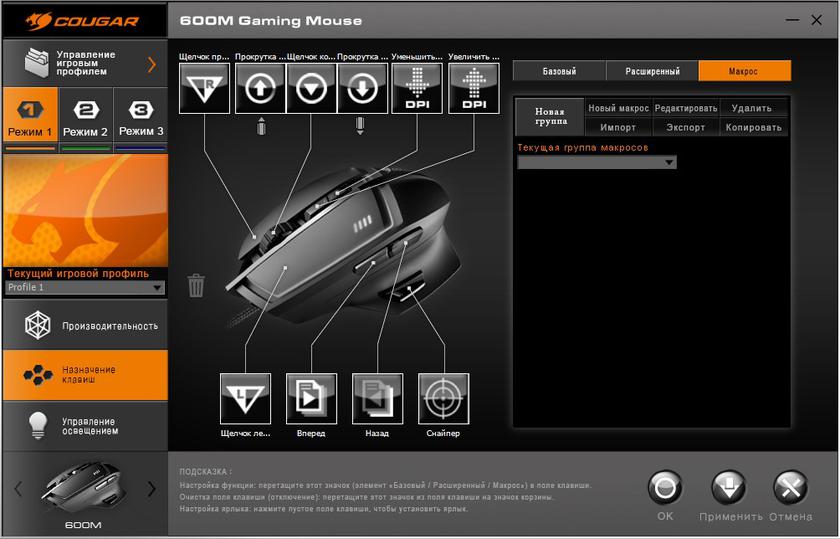
Task: Select the Forward (Вперед) button icon
Action: [x=311, y=398]
